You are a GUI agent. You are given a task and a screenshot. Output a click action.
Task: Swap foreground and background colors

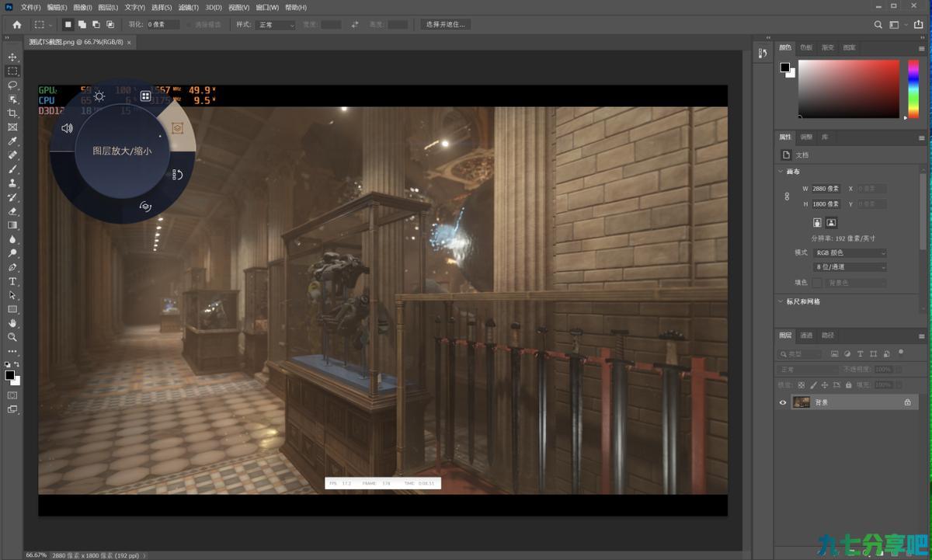coord(17,364)
